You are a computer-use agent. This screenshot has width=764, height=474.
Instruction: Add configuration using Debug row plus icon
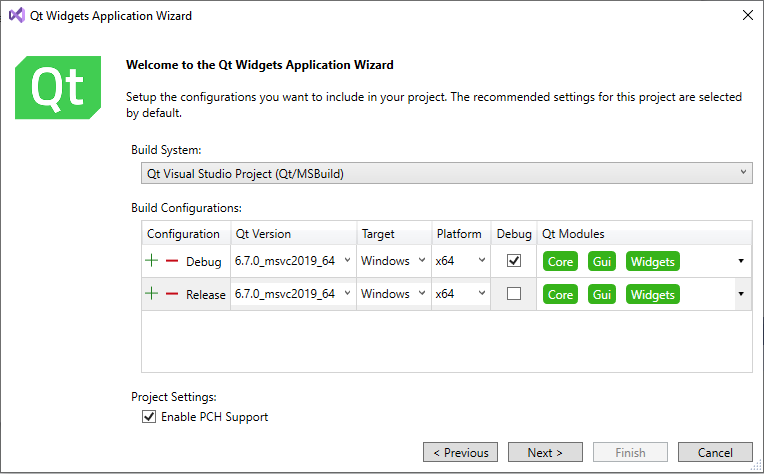[x=152, y=261]
